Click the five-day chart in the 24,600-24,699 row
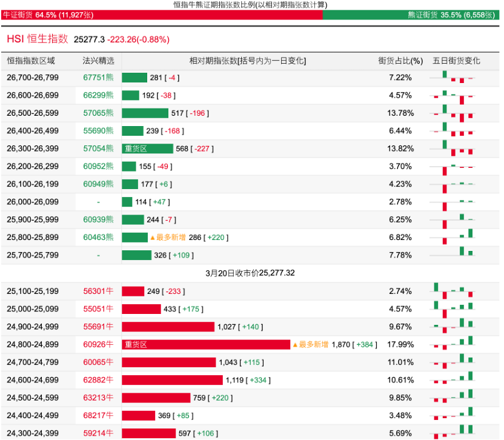Image resolution: width=504 pixels, height=440 pixels. coord(453,380)
